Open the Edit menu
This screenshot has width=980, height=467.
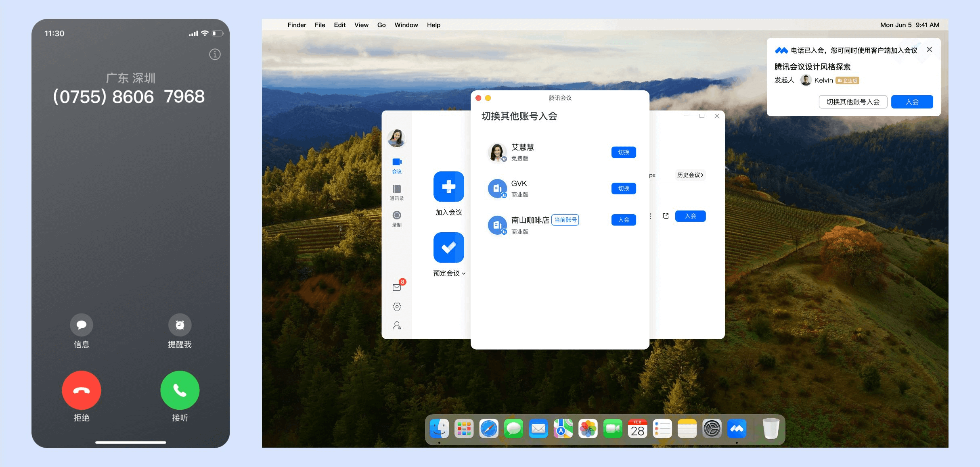[x=340, y=25]
